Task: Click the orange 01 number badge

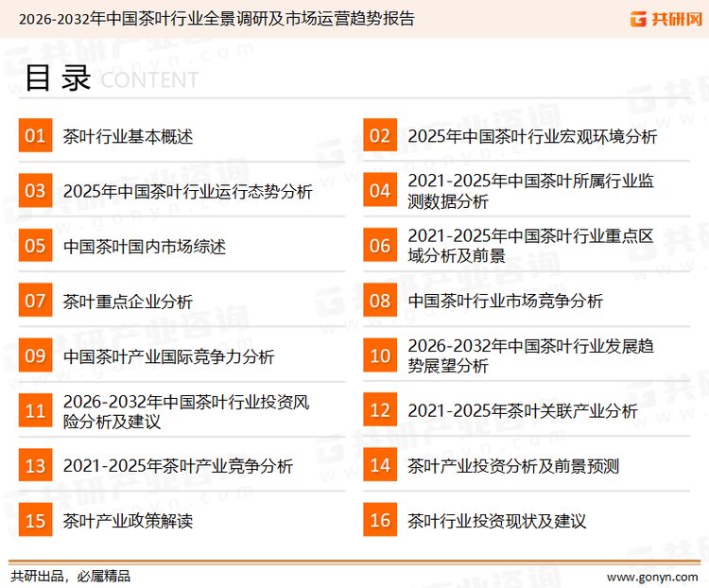Action: (35, 136)
